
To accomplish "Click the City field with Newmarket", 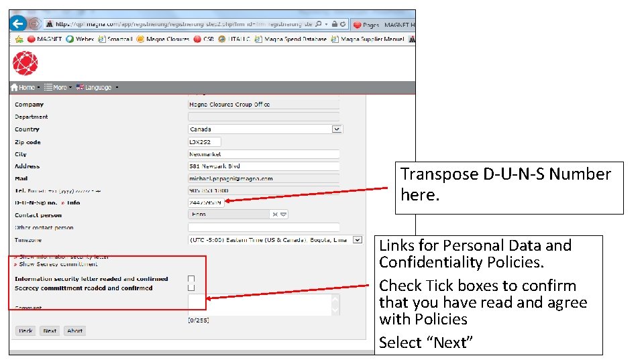I will (x=264, y=154).
